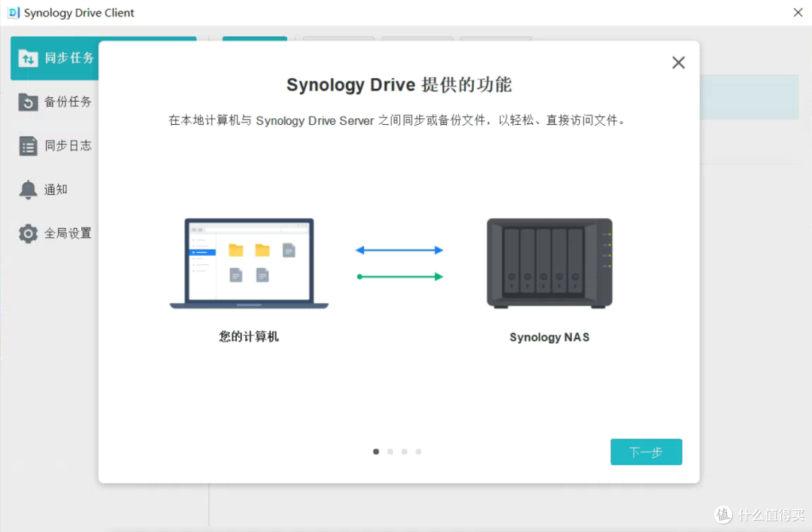Go to the second intro page dot
The height and width of the screenshot is (532, 812).
point(390,451)
